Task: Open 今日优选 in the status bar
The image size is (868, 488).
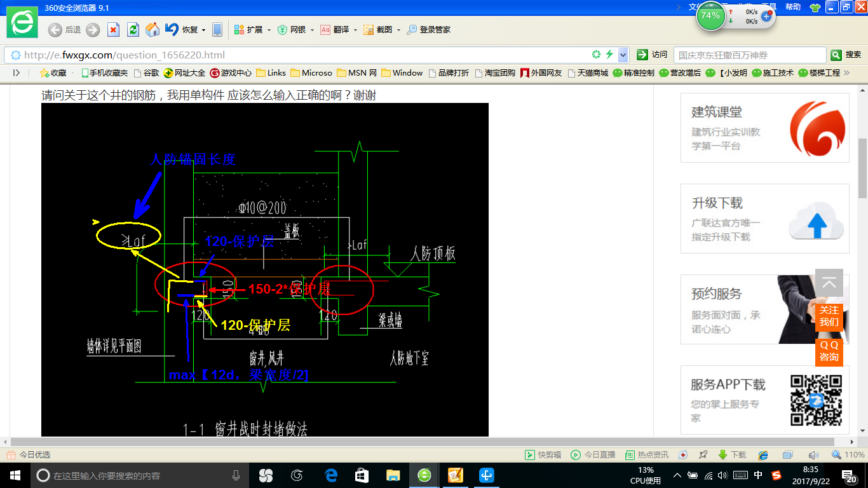Action: (x=29, y=455)
